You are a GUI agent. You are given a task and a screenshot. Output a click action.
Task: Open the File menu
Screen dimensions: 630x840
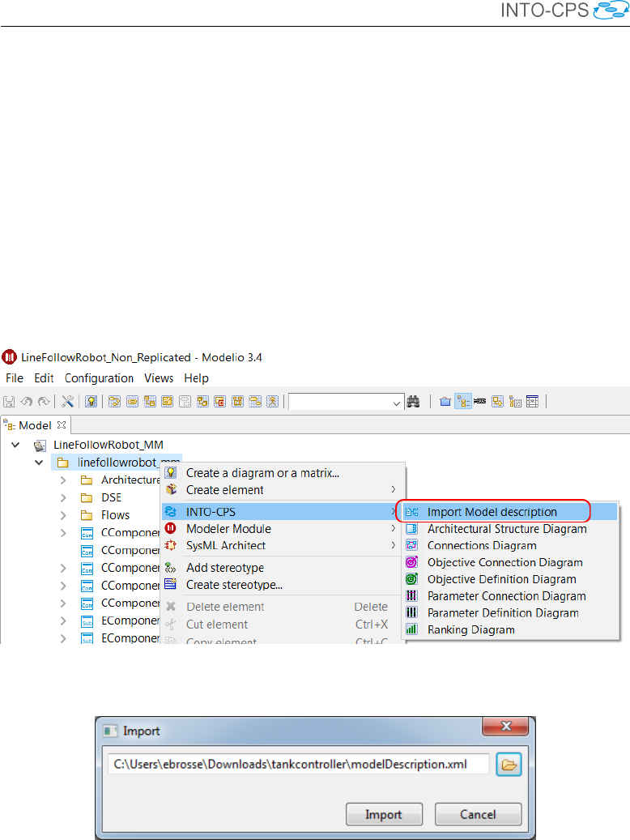click(15, 378)
